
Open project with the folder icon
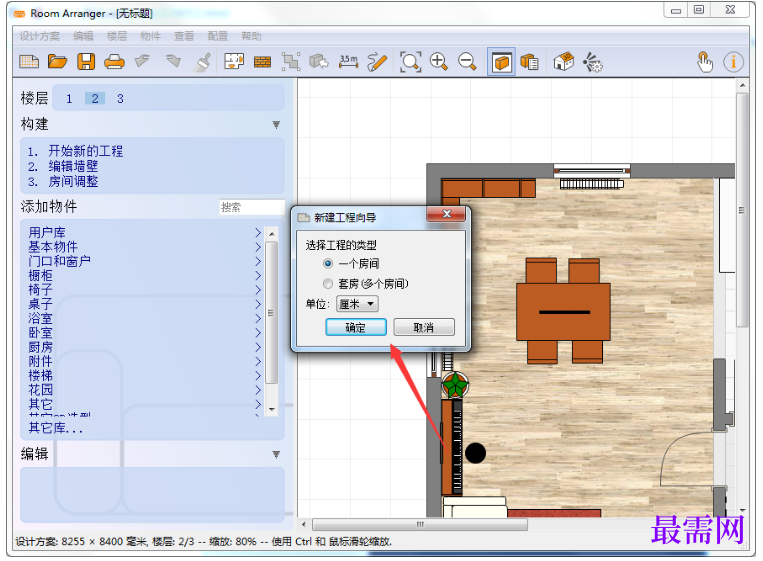[57, 62]
